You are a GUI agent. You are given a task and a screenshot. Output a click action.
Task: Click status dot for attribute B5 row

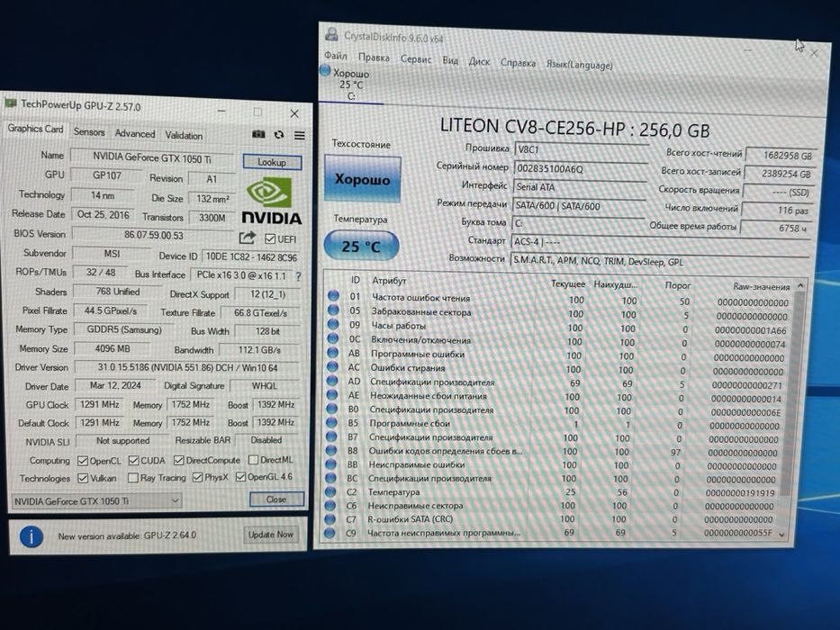click(331, 422)
